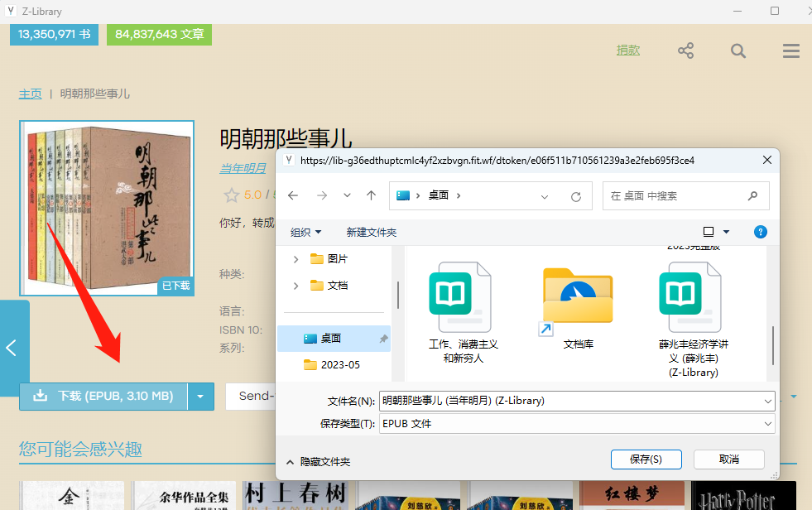Click 下载 (EPUB, 3.10 MB) button
This screenshot has height=510, width=812.
(103, 396)
